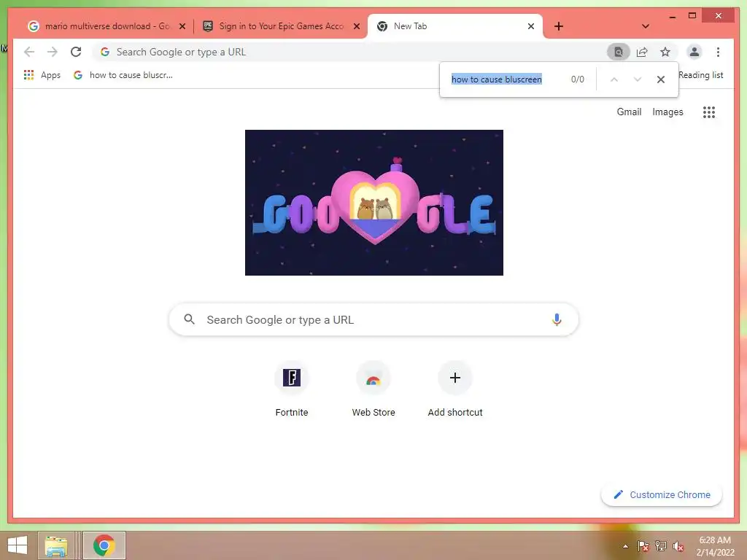The height and width of the screenshot is (560, 747).
Task: Open the Apps bookmark shortcut
Action: (42, 75)
